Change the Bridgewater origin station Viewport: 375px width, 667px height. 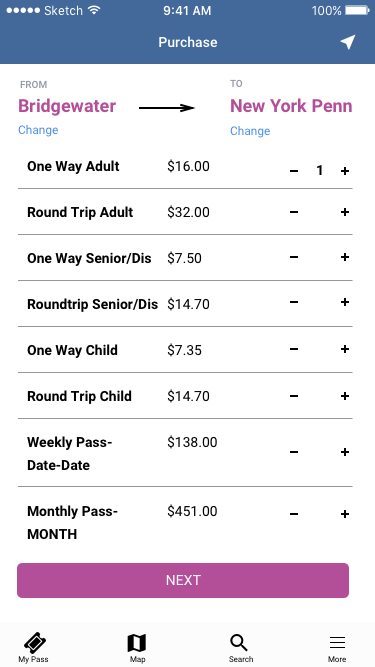[38, 130]
